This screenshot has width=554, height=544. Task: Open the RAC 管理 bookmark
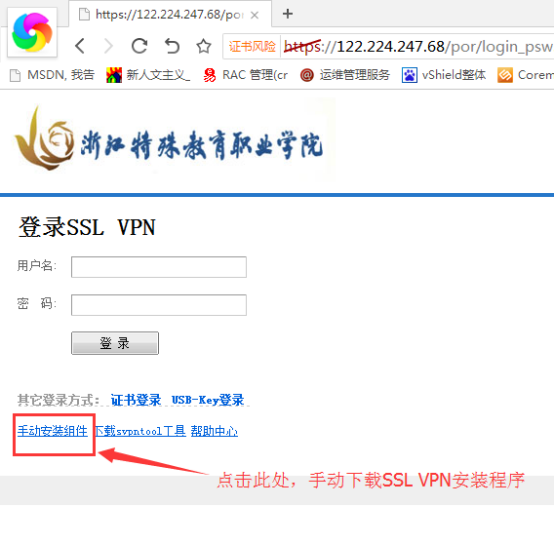click(x=246, y=75)
